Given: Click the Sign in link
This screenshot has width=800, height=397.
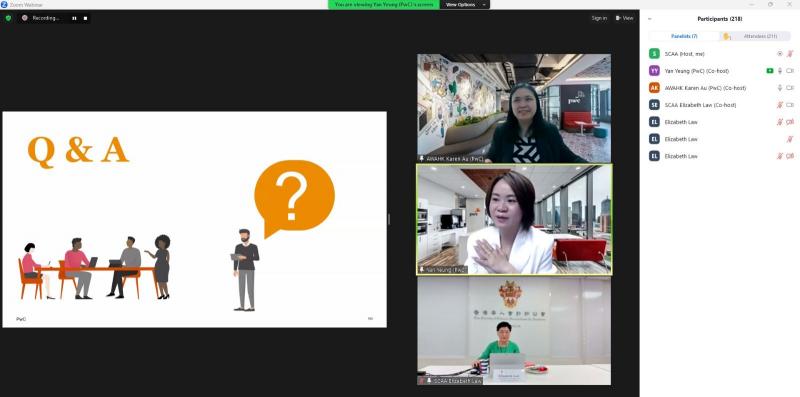Looking at the screenshot, I should [599, 18].
